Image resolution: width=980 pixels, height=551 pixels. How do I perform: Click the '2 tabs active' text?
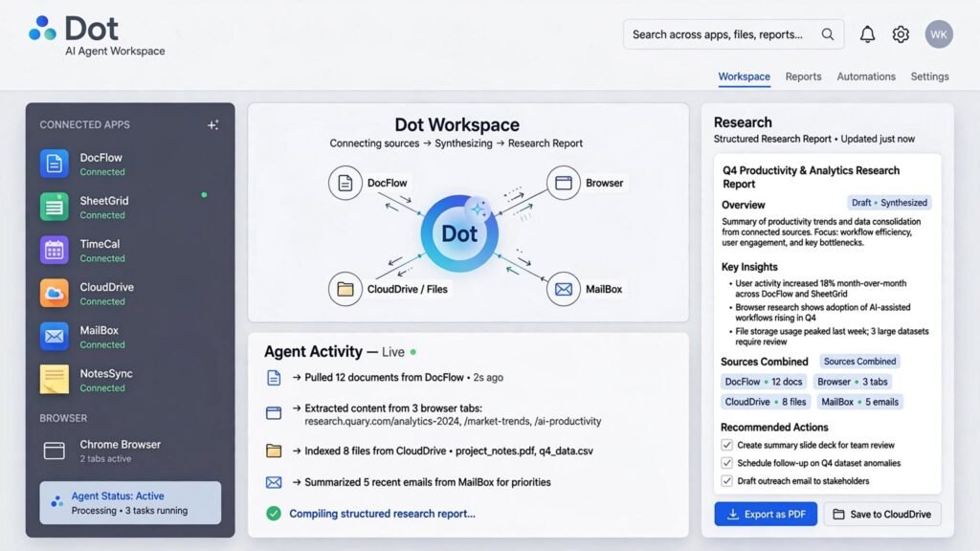pyautogui.click(x=105, y=458)
